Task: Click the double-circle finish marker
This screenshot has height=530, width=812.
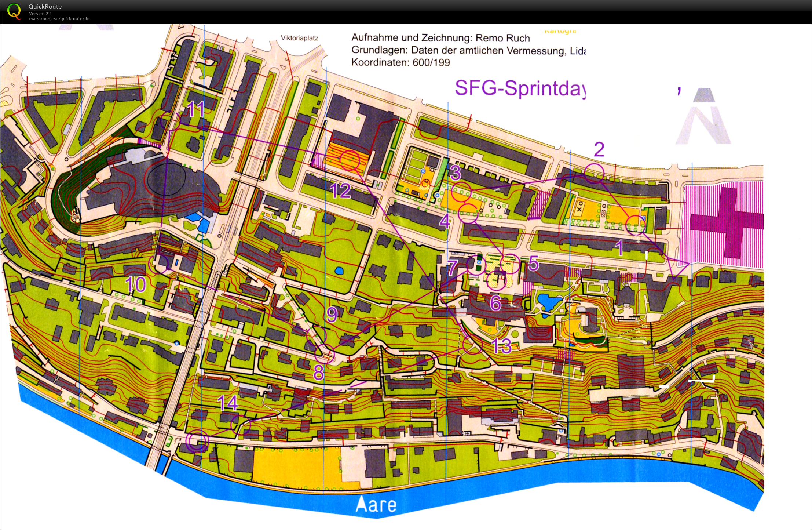Action: click(x=197, y=440)
